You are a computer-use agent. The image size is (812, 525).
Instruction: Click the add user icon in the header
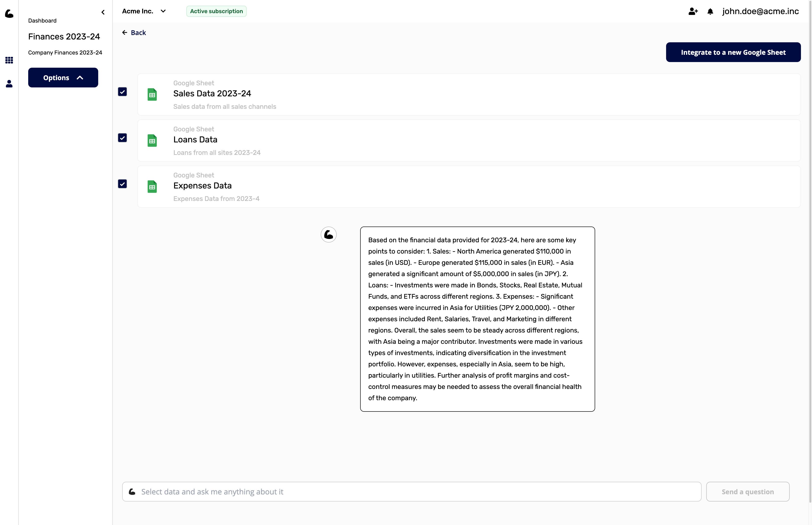pyautogui.click(x=693, y=12)
